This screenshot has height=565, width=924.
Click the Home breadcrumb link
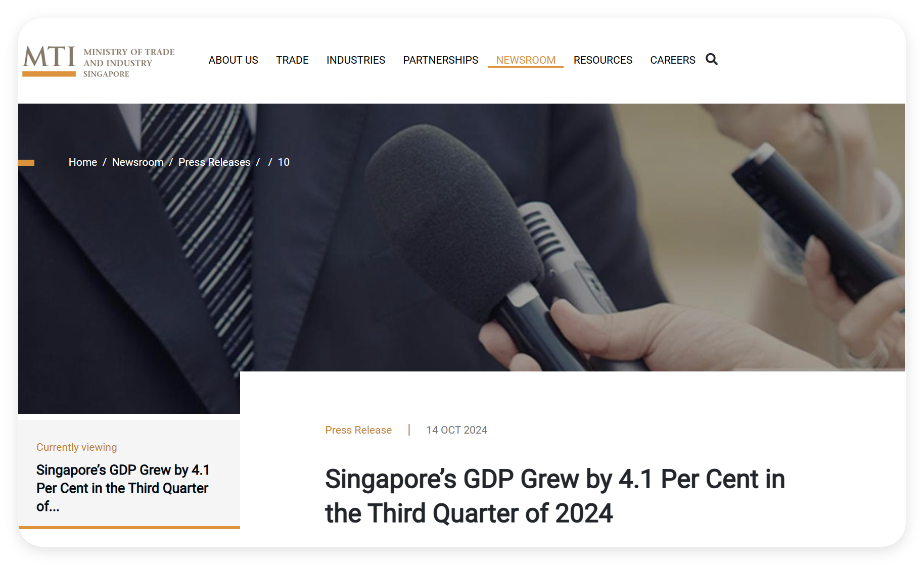coord(83,162)
